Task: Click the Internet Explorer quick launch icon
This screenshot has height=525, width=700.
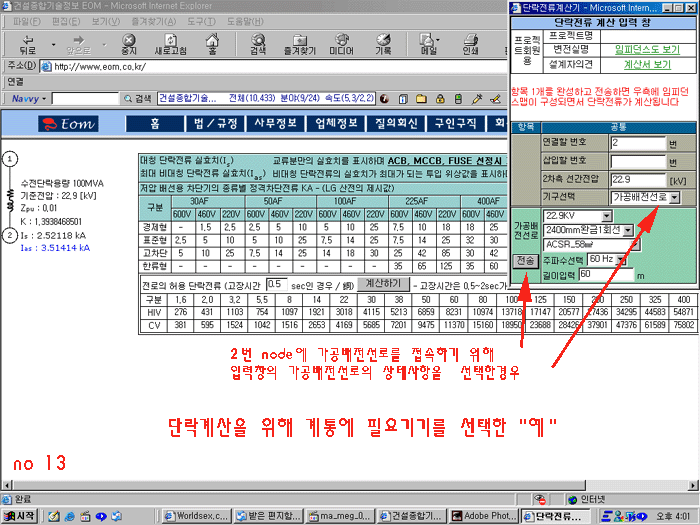Action: pos(70,516)
